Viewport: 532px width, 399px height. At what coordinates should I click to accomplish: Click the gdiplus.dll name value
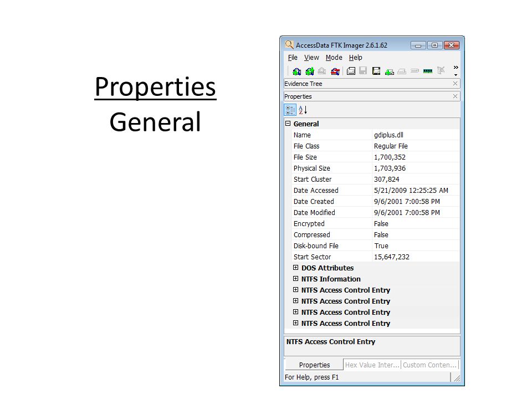tap(388, 135)
